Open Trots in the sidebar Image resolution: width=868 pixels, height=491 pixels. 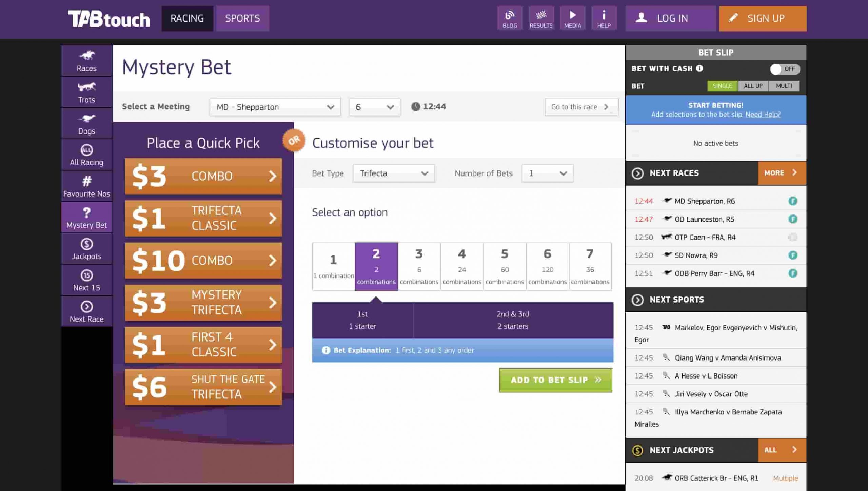(86, 92)
